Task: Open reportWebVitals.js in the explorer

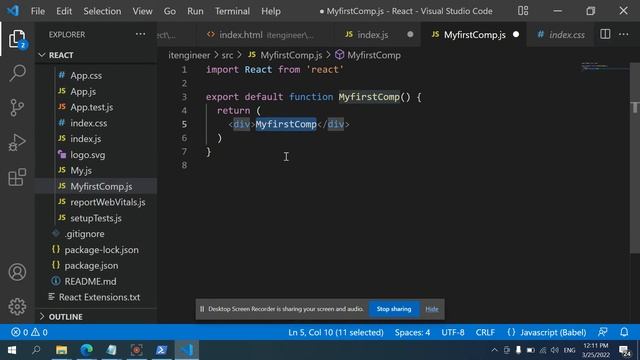Action: click(107, 202)
